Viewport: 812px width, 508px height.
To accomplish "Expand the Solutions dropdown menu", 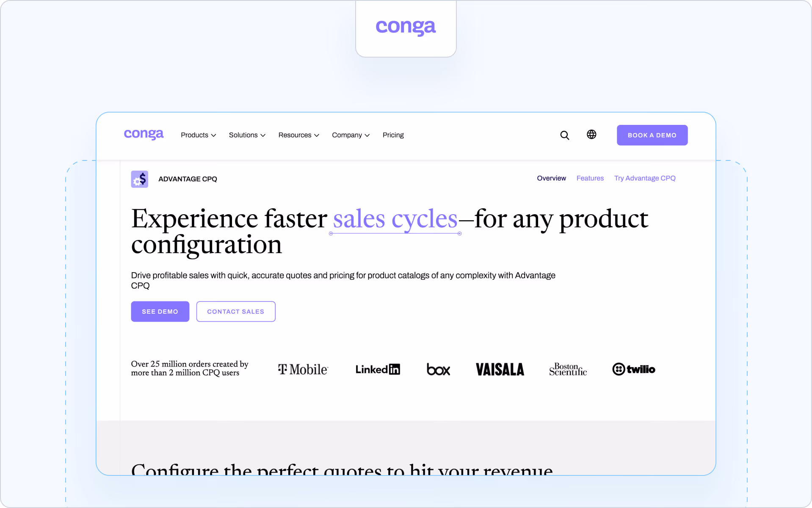I will [247, 135].
